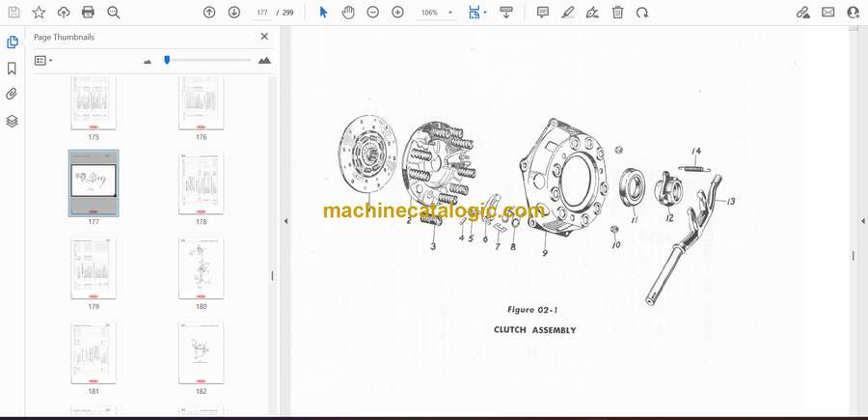Select the page 181 thumbnail
This screenshot has width=868, height=420.
(x=94, y=353)
